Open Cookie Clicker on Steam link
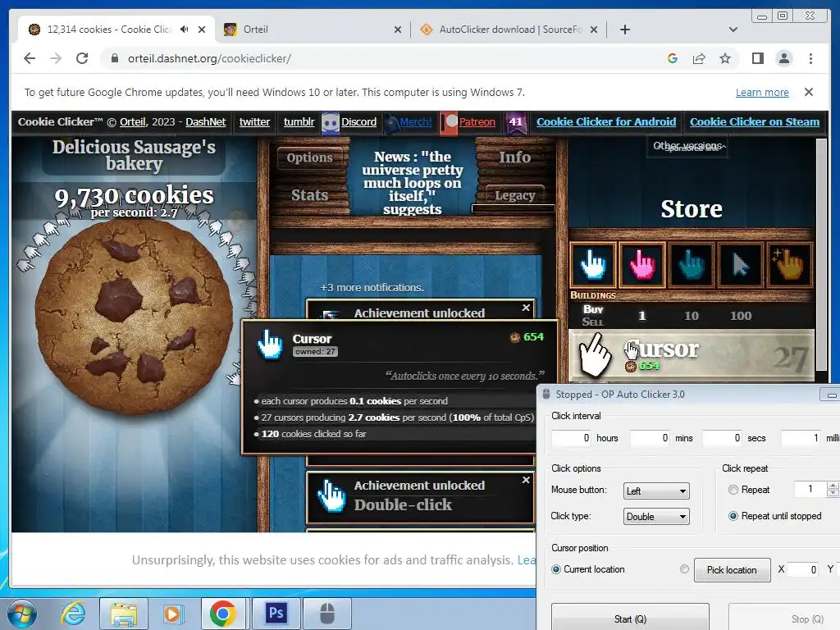 click(755, 122)
